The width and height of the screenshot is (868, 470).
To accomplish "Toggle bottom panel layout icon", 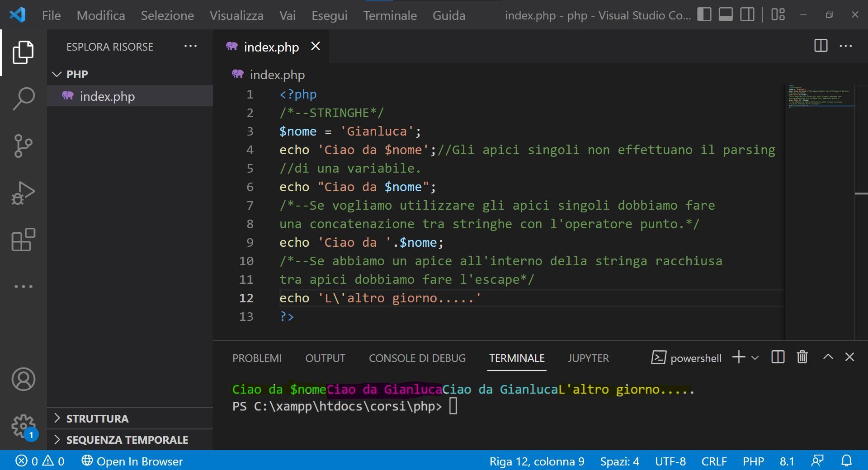I will click(726, 14).
